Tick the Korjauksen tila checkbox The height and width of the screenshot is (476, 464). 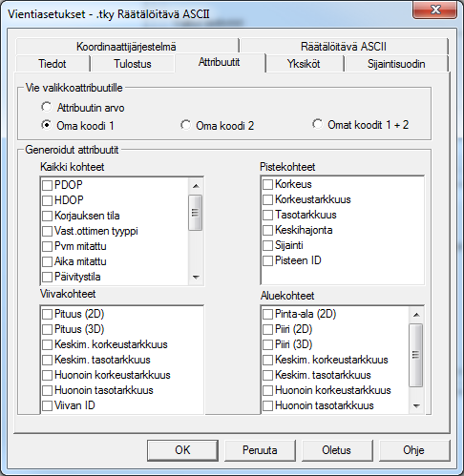(x=47, y=216)
